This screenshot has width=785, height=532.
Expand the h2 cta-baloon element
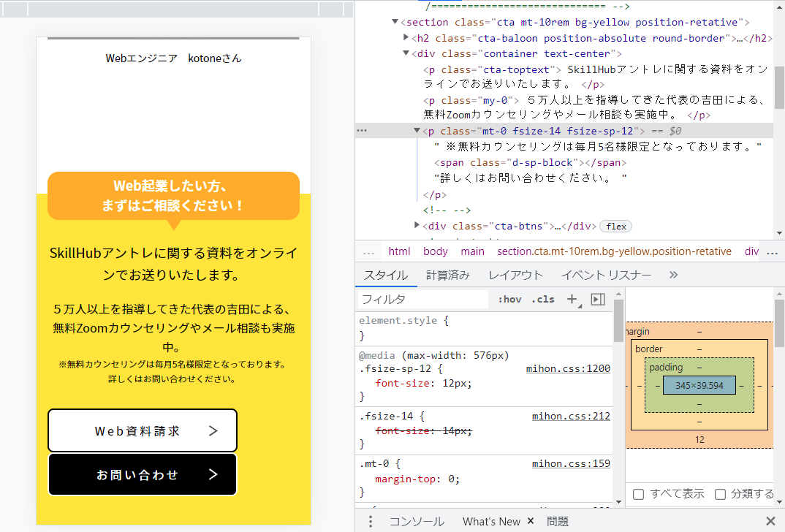[406, 37]
